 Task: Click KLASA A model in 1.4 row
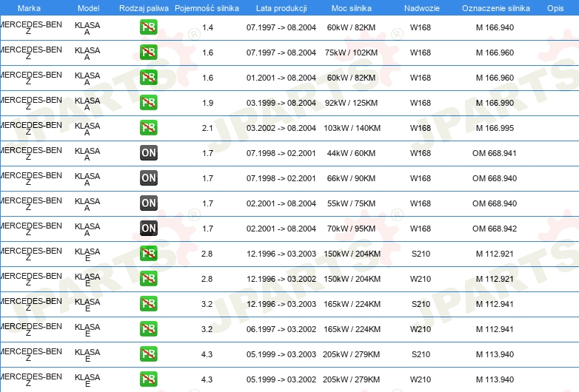pos(87,28)
